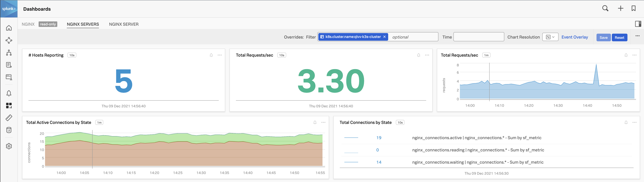Click the Alerts bell icon in the sidebar
Viewport: 644px width, 182px height.
9,93
